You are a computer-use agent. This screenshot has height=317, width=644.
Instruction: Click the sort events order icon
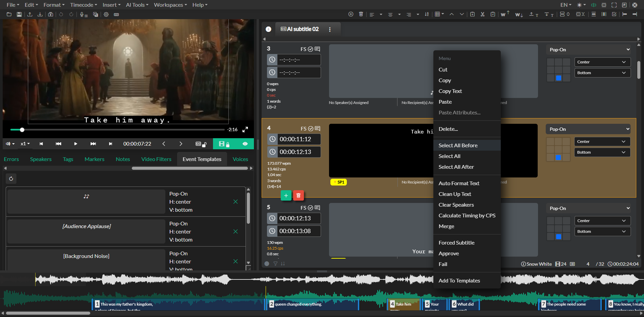pyautogui.click(x=427, y=14)
